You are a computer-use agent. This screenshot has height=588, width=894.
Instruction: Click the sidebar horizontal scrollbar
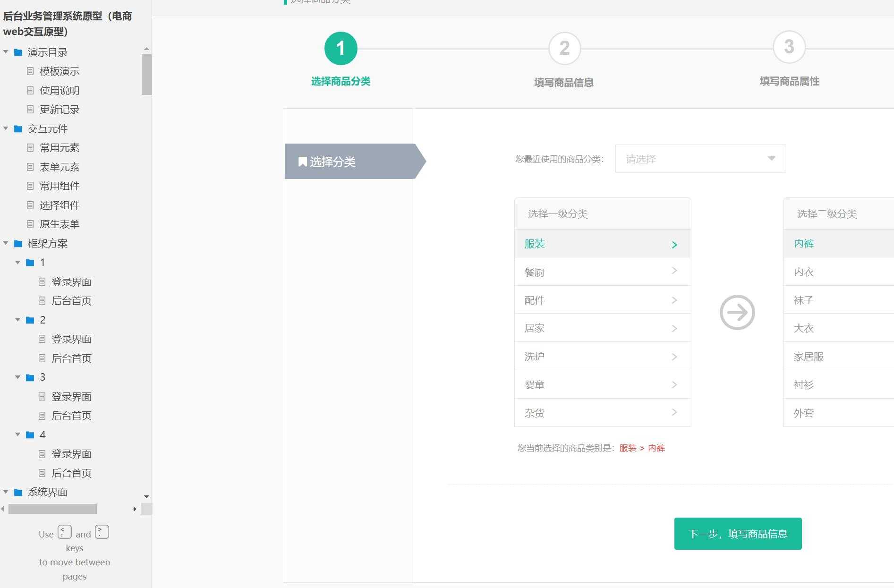52,509
